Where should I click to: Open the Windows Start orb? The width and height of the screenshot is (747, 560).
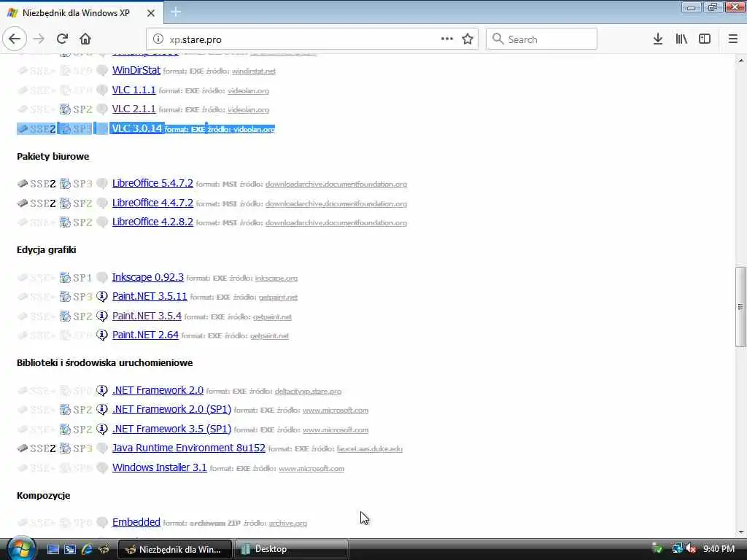point(20,548)
